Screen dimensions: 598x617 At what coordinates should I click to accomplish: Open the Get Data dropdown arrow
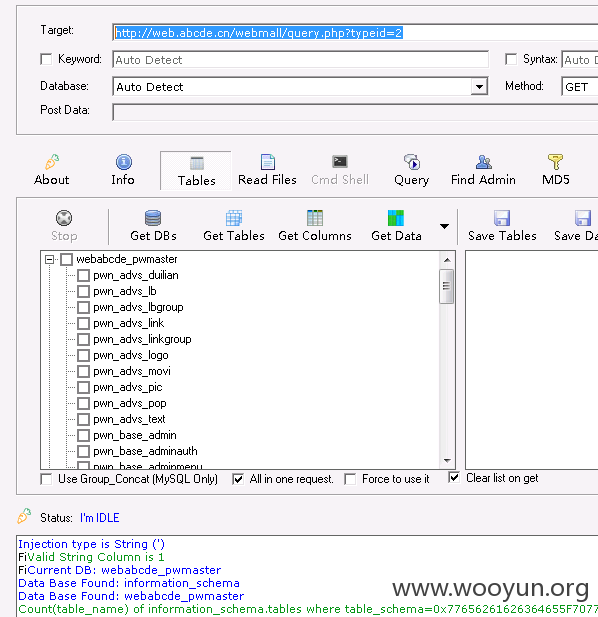click(444, 226)
